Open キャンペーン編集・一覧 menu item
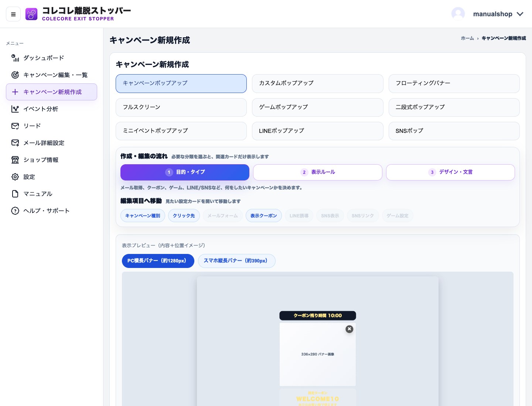Screen dimensions: 532x406 pyautogui.click(x=51, y=75)
